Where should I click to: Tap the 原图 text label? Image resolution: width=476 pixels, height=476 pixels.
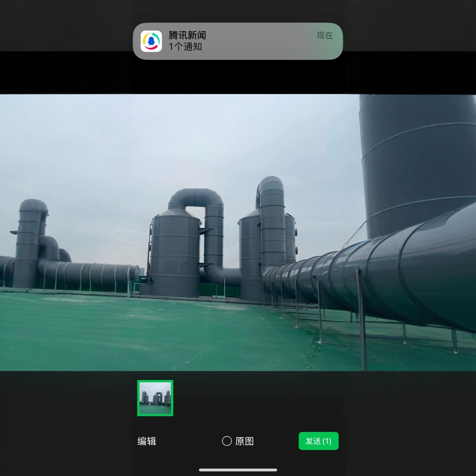click(244, 441)
